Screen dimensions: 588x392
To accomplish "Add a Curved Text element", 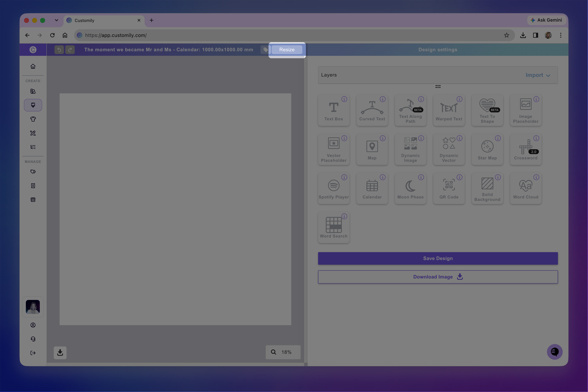I will [x=372, y=110].
